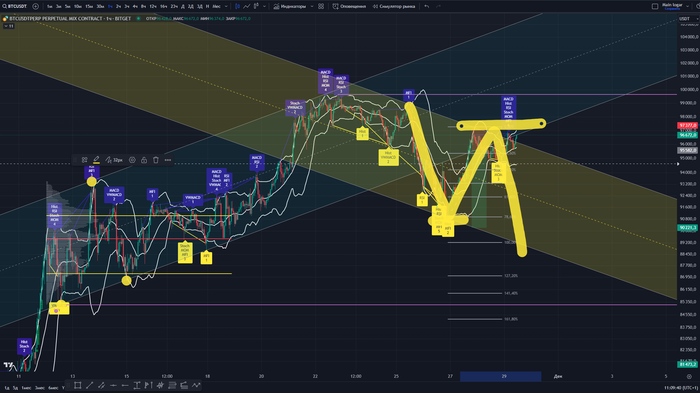Expand the timeframe list dropdown

226,6
